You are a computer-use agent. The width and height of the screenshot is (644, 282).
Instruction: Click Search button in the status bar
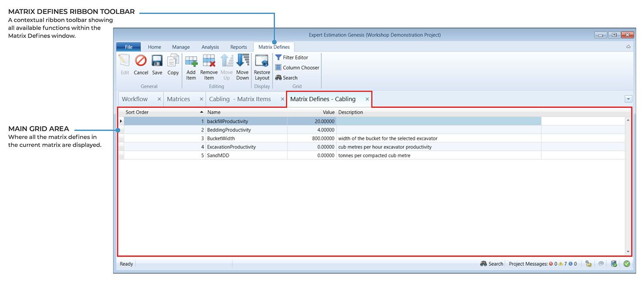pyautogui.click(x=492, y=264)
